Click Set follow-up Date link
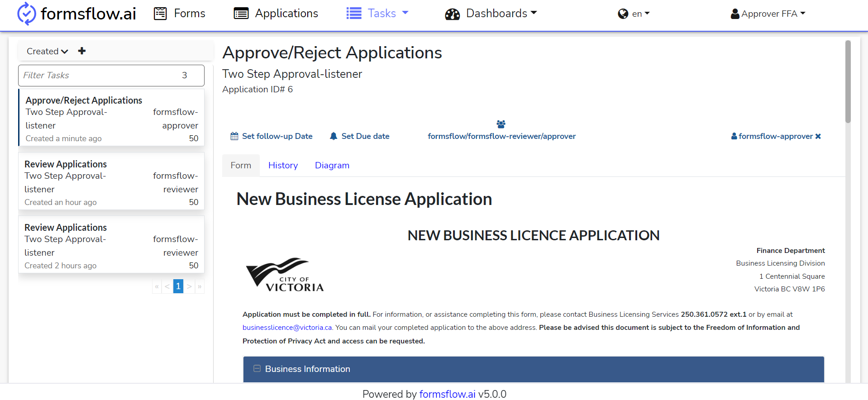This screenshot has height=400, width=868. tap(277, 136)
